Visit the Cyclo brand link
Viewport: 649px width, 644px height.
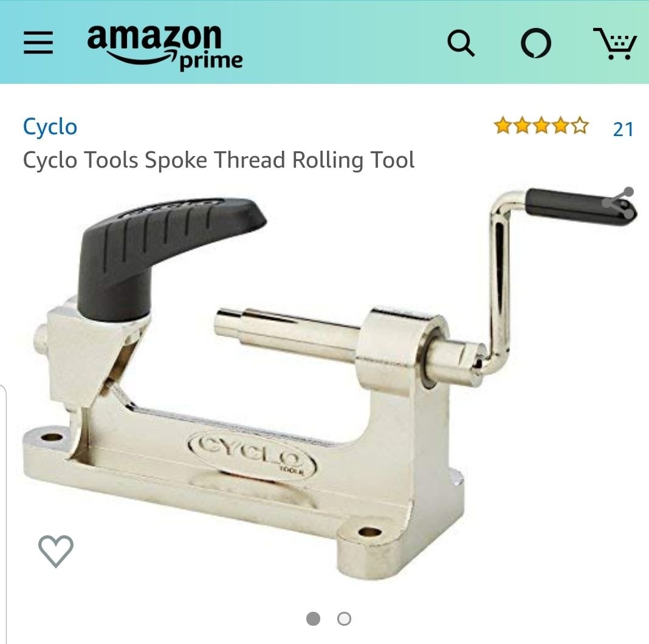(x=50, y=126)
